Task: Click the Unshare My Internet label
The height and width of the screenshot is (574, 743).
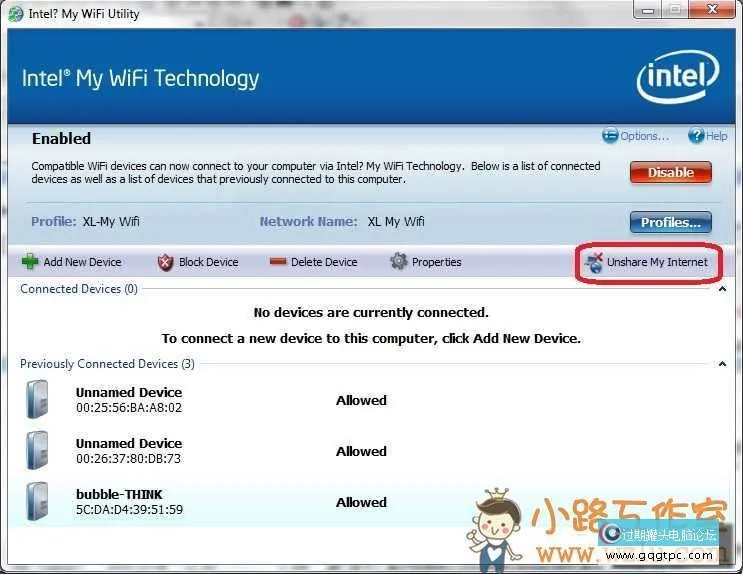Action: 657,262
